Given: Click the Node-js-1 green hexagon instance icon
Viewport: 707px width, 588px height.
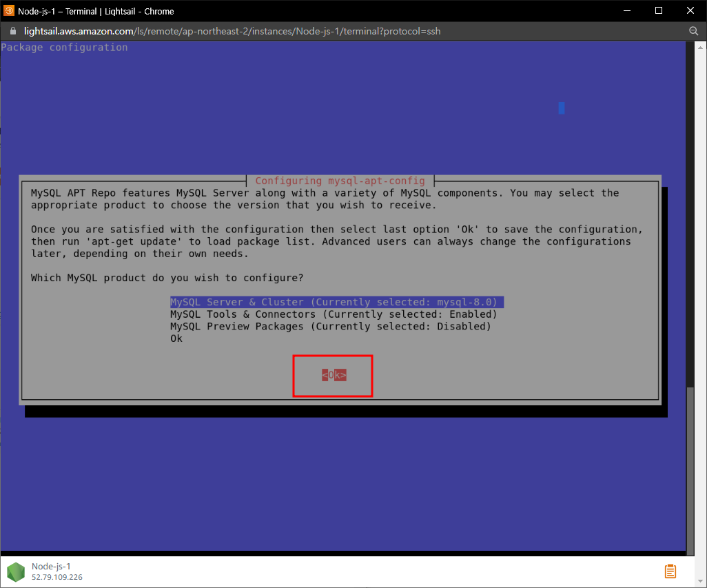Looking at the screenshot, I should click(16, 571).
